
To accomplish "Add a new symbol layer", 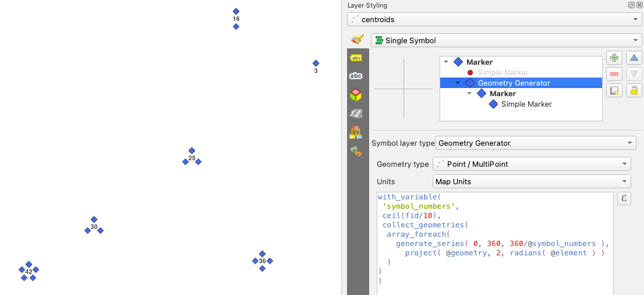I will [x=614, y=57].
